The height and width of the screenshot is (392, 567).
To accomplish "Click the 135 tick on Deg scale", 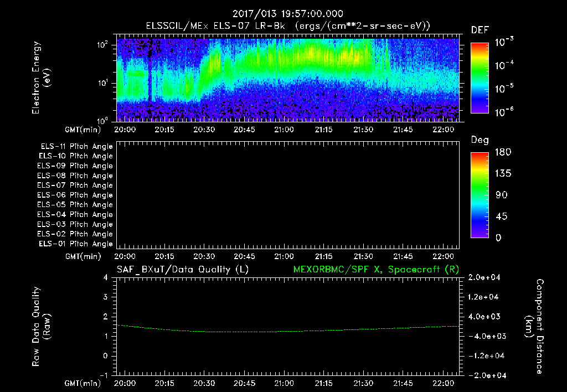I will (x=503, y=173).
